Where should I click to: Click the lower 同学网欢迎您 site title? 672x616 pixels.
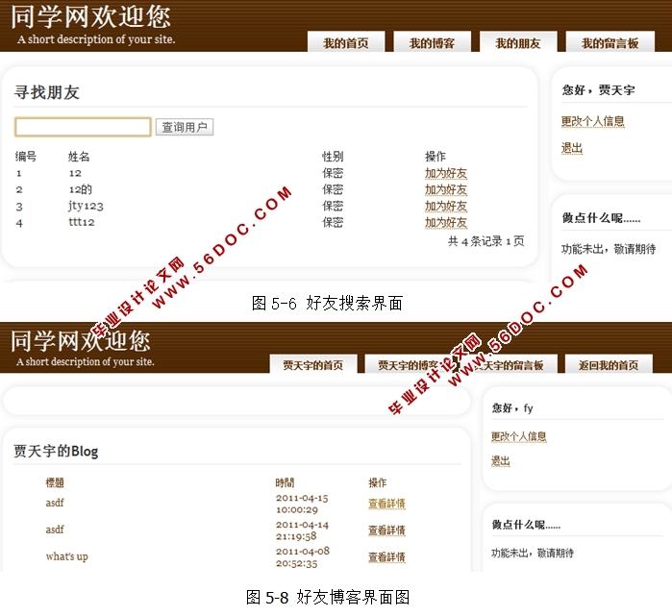coord(81,341)
